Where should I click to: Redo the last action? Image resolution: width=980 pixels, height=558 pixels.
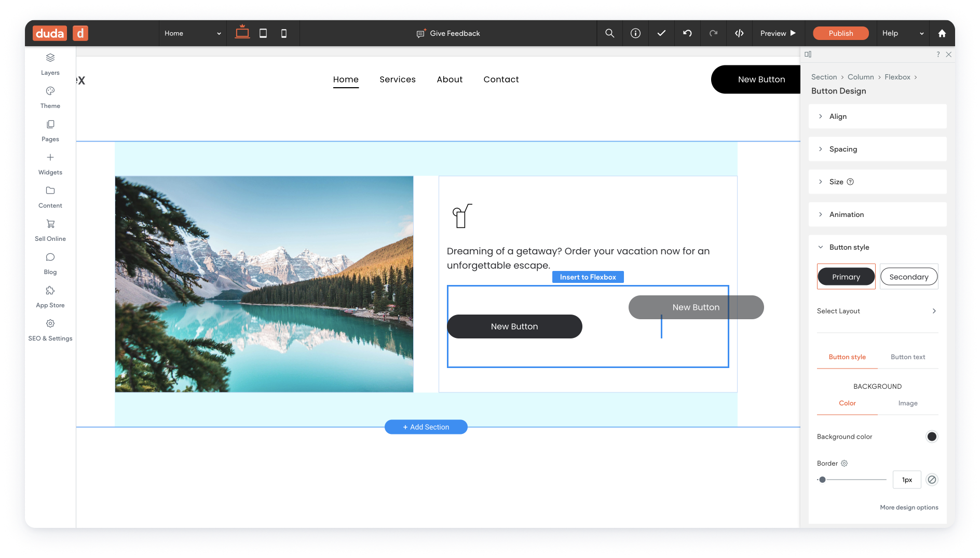click(713, 33)
